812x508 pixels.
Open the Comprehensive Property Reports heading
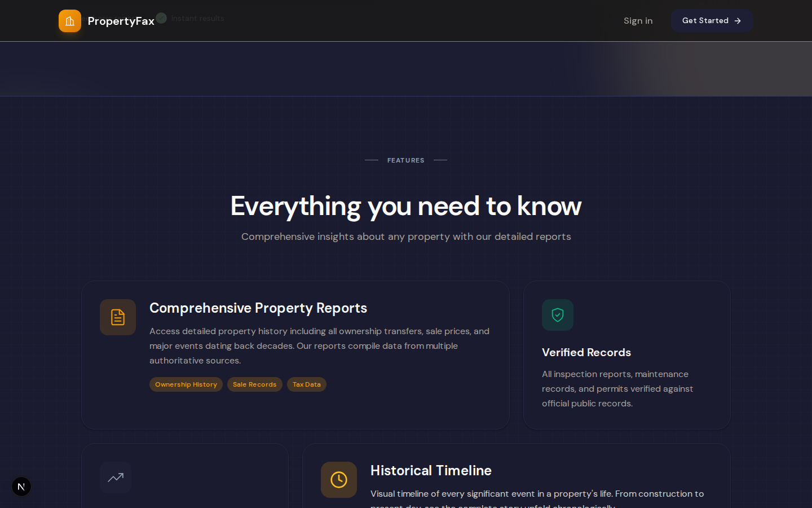pos(258,308)
